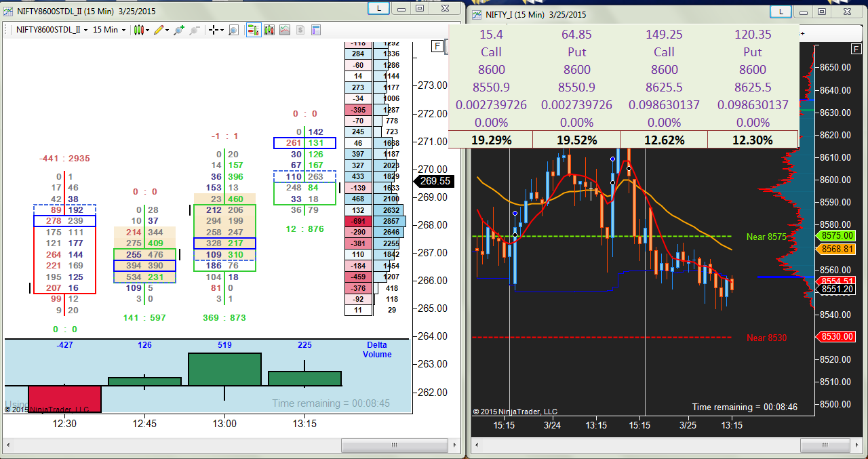
Task: Expand draw tools pencil dropdown arrow
Action: click(167, 30)
